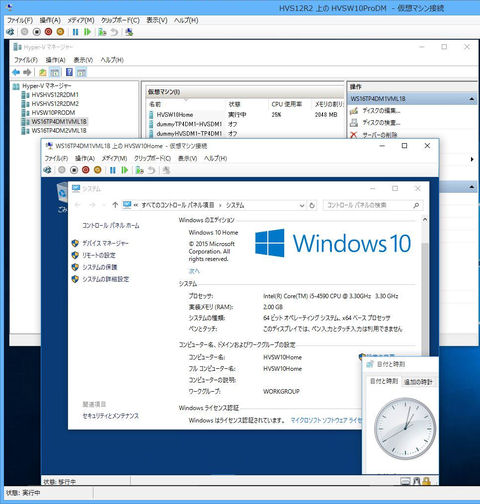The width and height of the screenshot is (480, 504).
Task: Select HVSW10PRODM in Hyper-V Manager tree
Action: [53, 113]
